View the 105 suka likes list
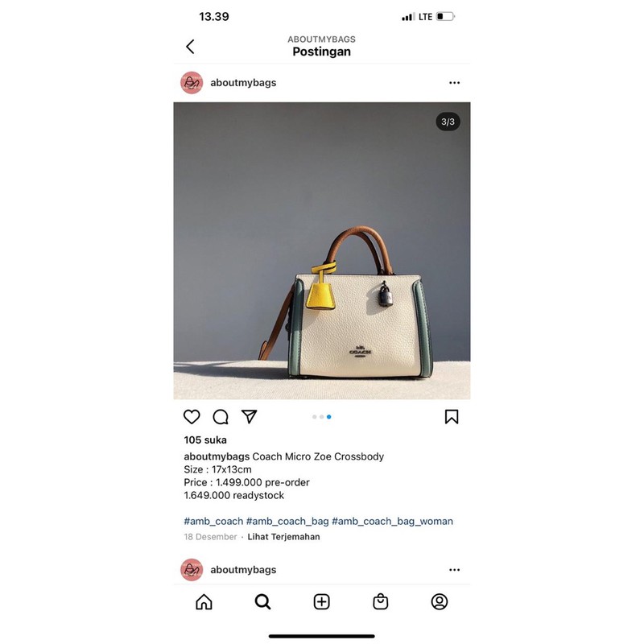 coord(205,440)
